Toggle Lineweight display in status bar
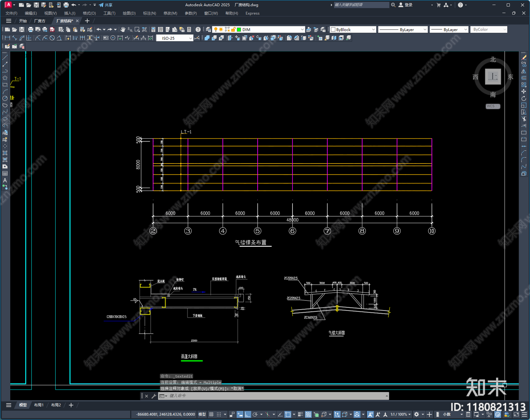The width and height of the screenshot is (530, 420). (x=301, y=414)
